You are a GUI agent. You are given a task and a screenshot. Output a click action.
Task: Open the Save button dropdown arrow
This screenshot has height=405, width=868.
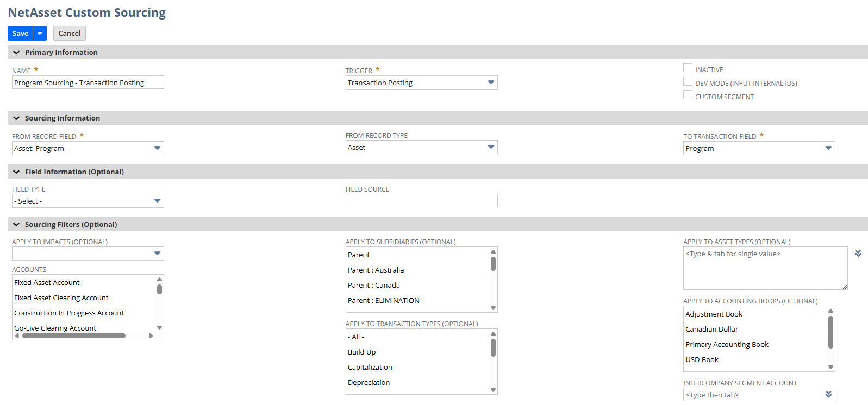point(40,33)
